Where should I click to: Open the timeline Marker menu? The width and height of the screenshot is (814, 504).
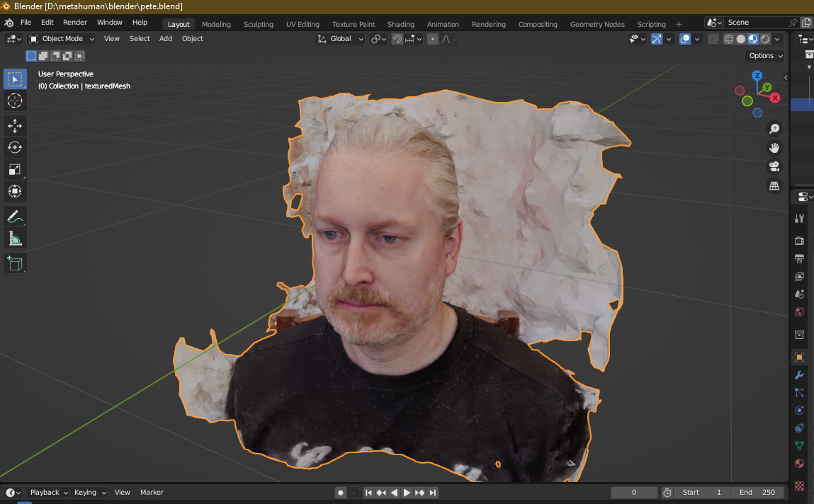[152, 493]
